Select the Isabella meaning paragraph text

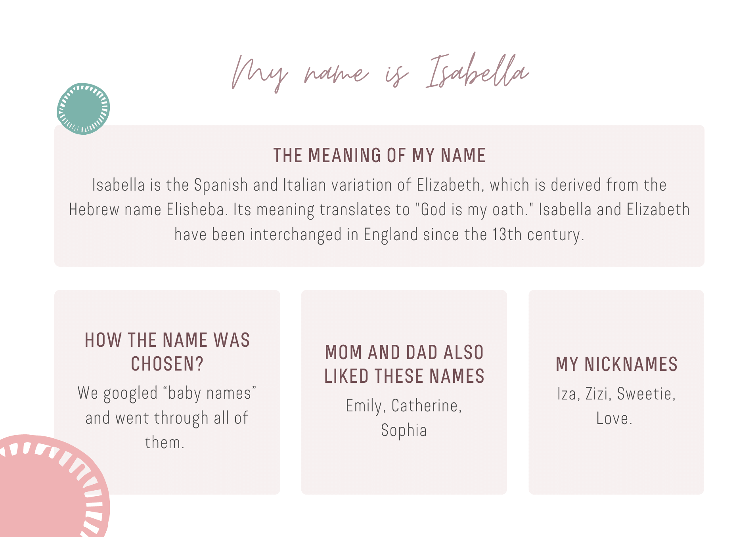(379, 210)
